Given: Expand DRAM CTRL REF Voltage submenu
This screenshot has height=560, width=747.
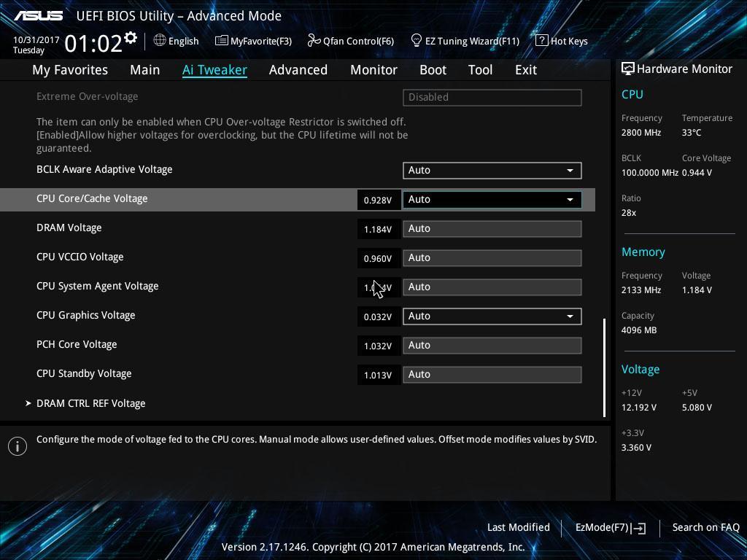Looking at the screenshot, I should [91, 403].
